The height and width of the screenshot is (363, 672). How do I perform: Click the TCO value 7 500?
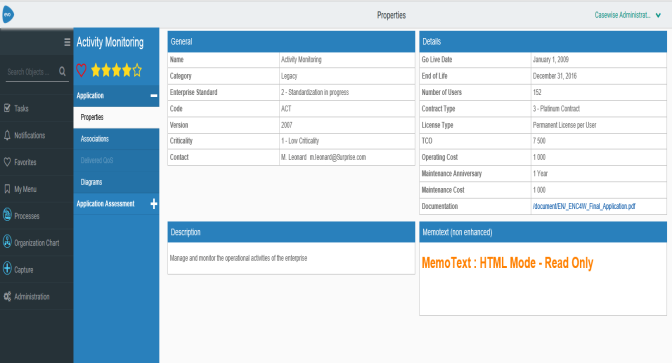tap(539, 141)
